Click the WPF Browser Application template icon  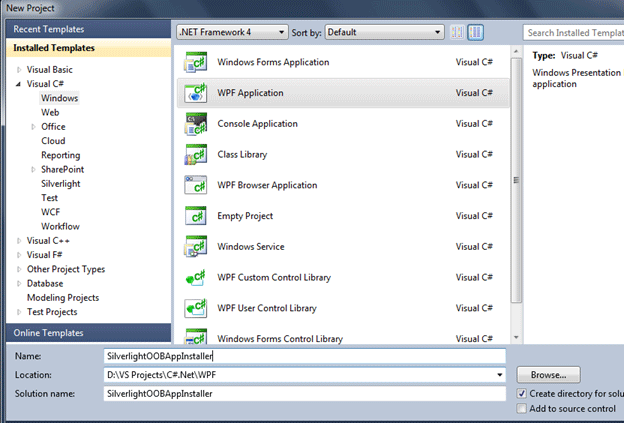(195, 185)
